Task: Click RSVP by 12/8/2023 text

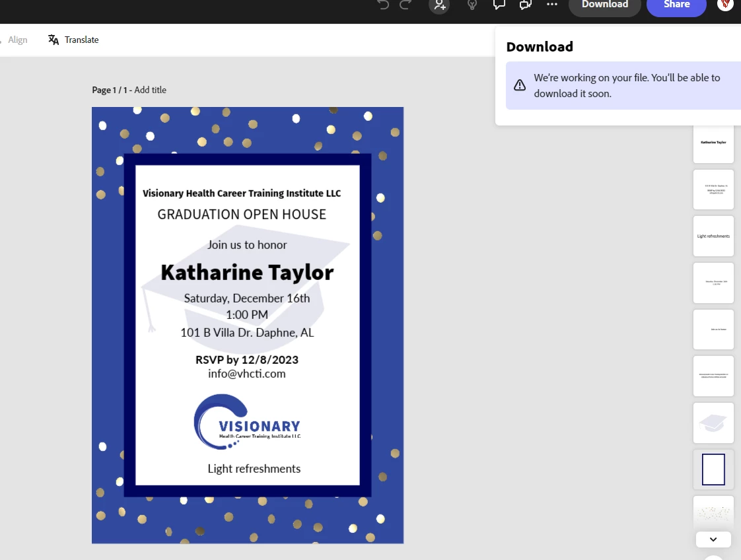Action: point(247,360)
